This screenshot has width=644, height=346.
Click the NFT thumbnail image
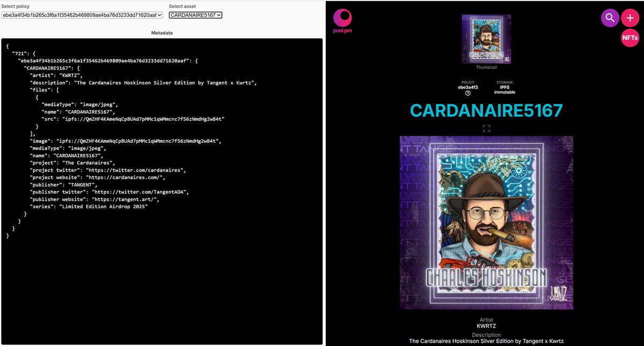[x=486, y=39]
